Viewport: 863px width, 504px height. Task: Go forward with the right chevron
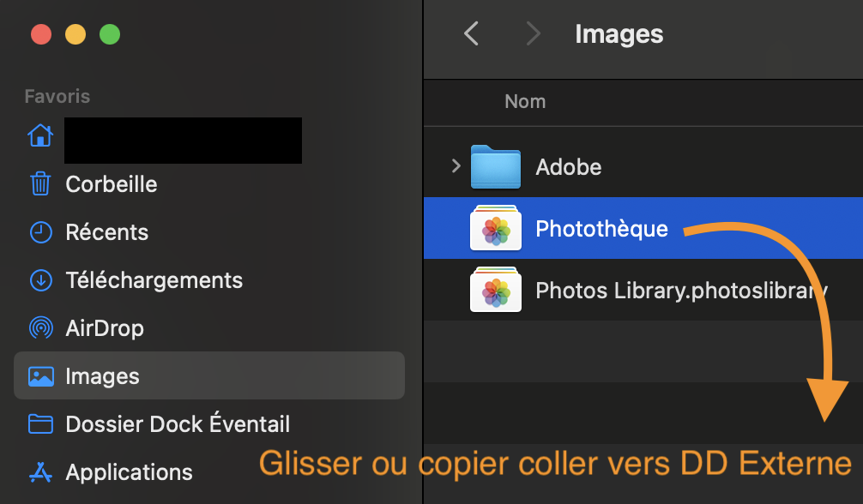point(534,34)
